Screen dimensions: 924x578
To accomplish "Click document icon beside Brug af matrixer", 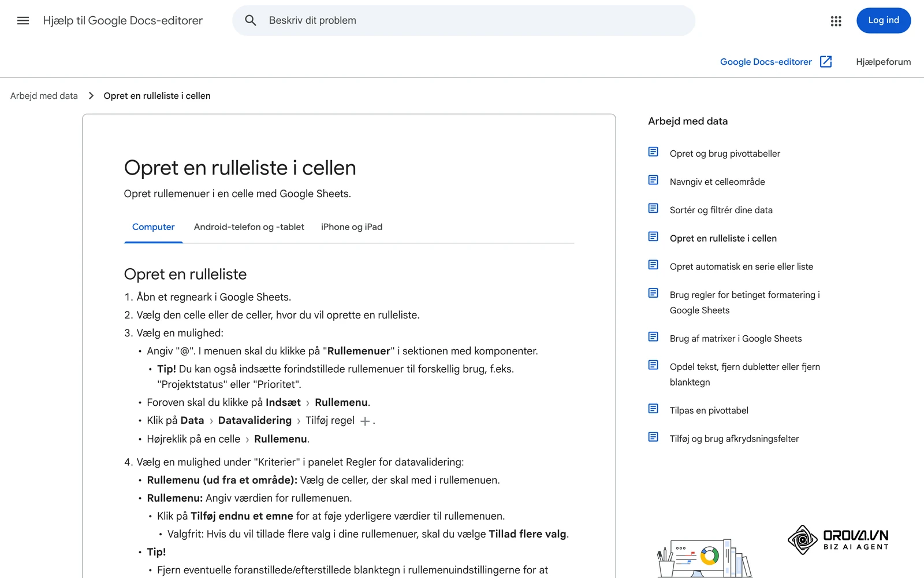I will [653, 337].
